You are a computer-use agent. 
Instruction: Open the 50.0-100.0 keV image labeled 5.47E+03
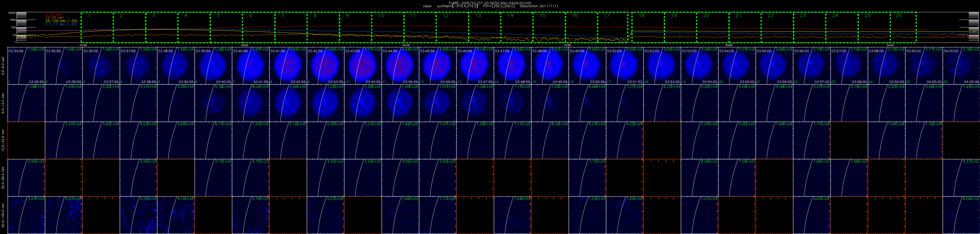tap(64, 215)
